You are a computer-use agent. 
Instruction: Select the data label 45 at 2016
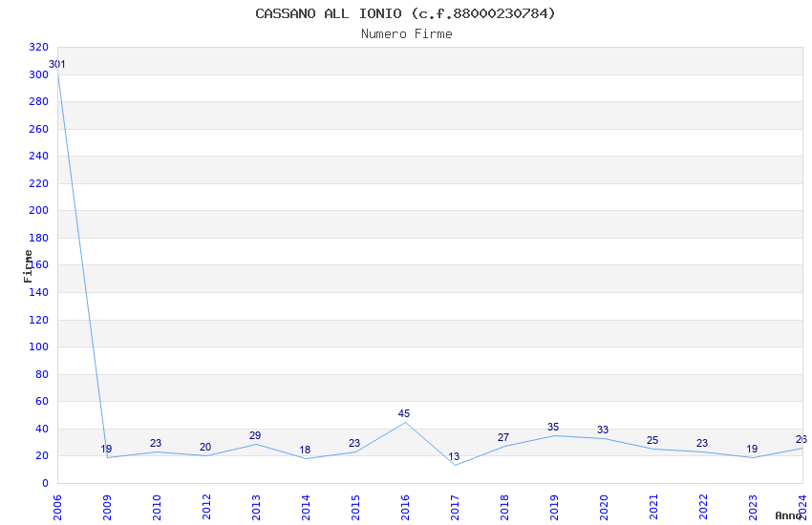[404, 413]
